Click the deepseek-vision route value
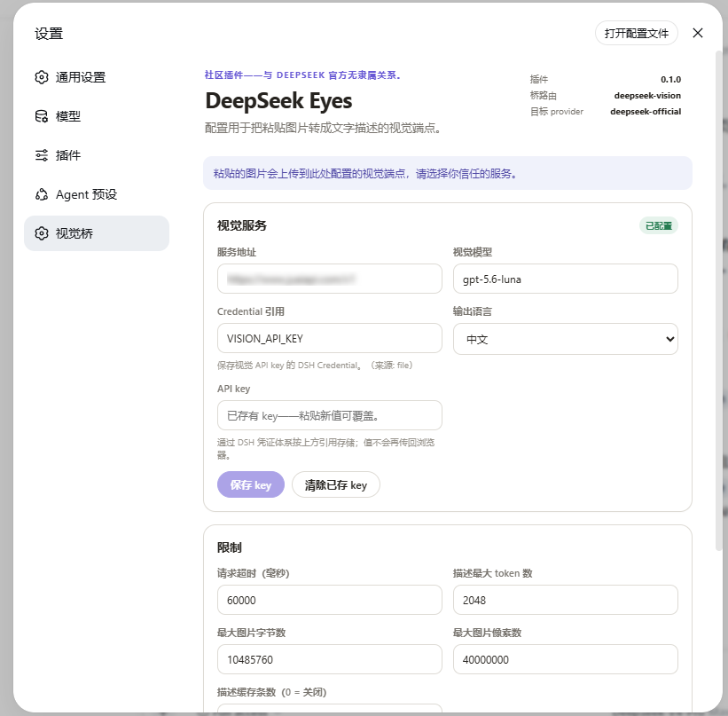 (647, 96)
